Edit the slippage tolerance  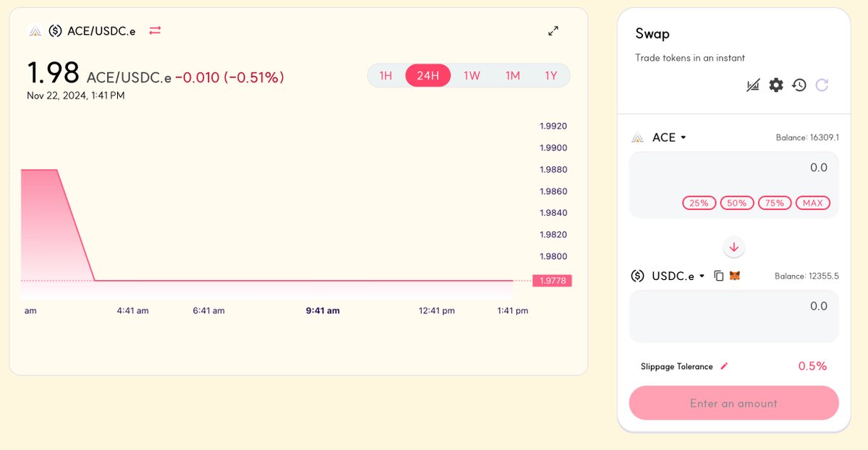pos(724,366)
